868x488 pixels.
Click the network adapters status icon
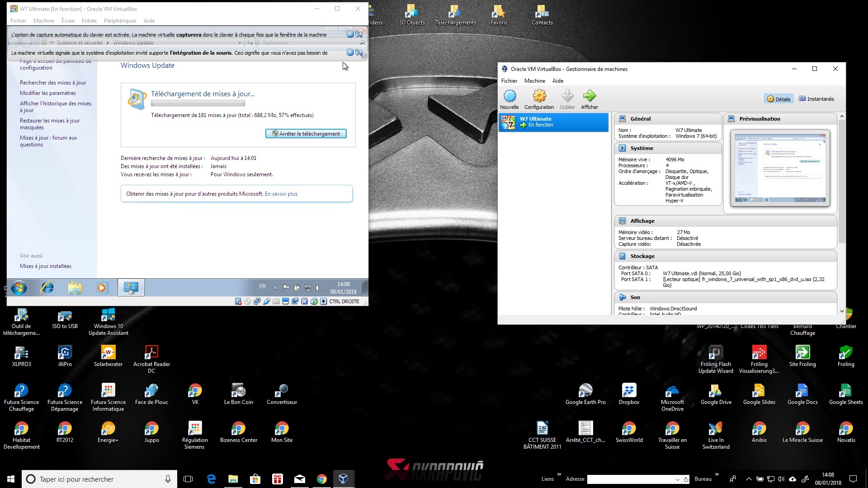[257, 301]
